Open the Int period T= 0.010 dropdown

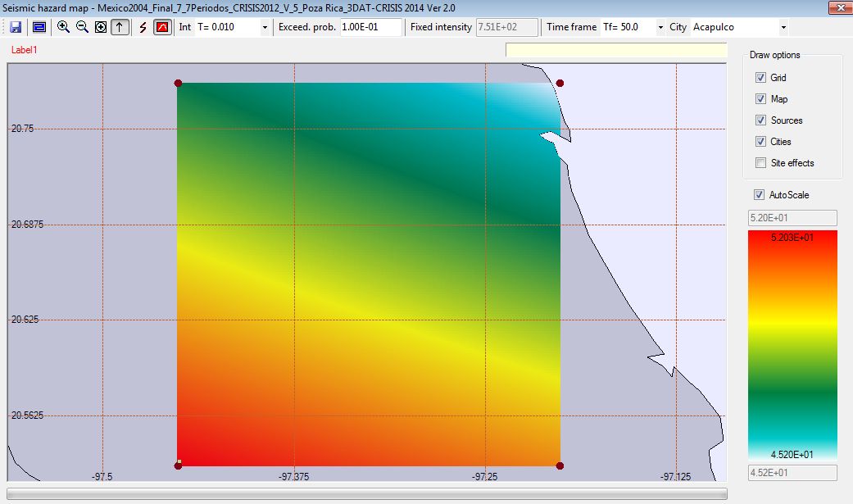pyautogui.click(x=265, y=28)
